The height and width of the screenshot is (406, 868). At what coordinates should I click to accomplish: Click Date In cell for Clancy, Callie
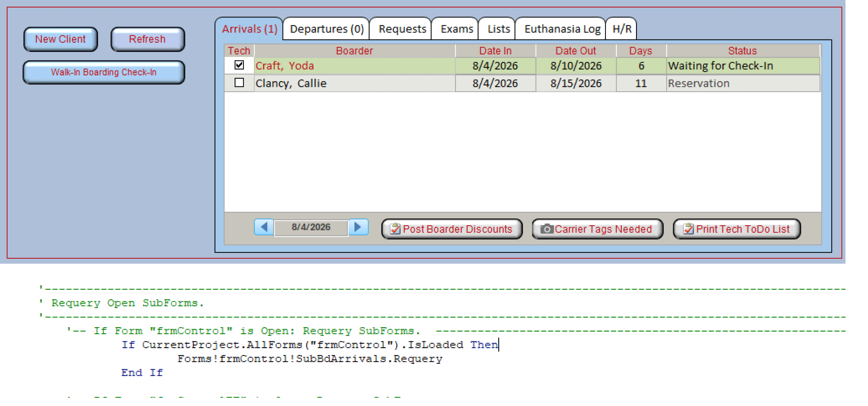click(x=495, y=83)
